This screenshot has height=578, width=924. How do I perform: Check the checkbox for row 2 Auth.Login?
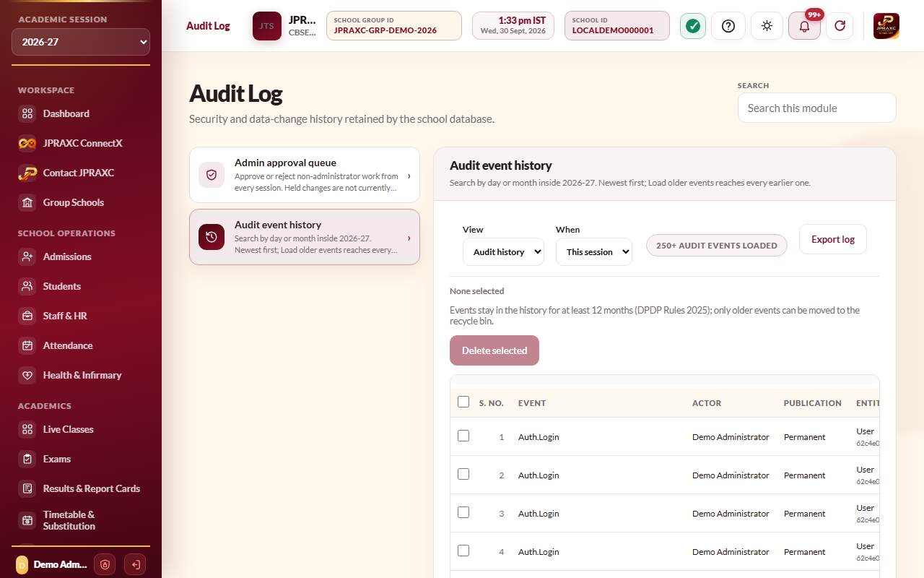tap(463, 474)
